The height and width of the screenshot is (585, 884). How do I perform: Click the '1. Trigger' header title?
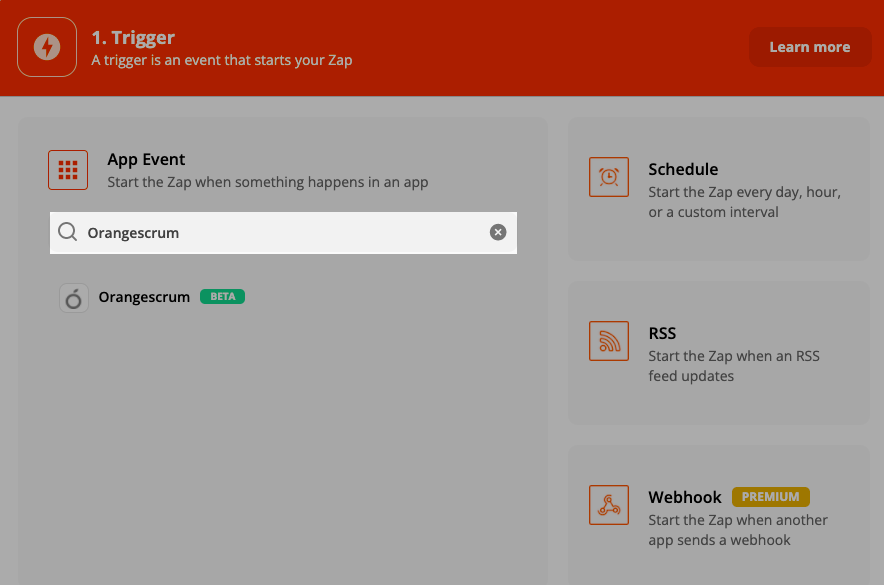133,38
